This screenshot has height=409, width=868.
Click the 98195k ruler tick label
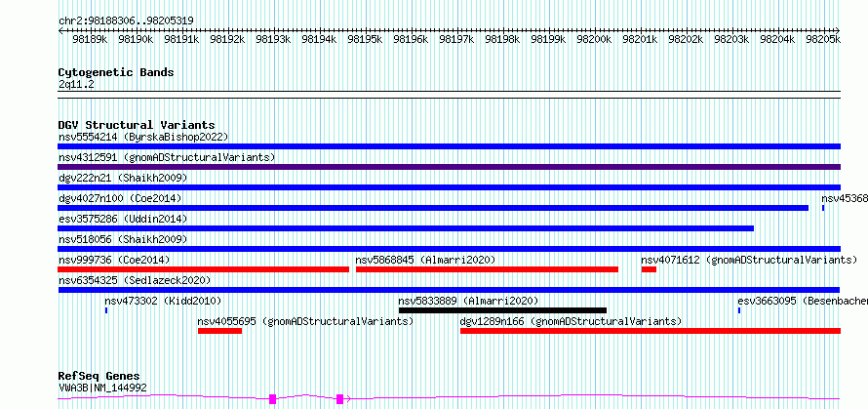click(366, 39)
